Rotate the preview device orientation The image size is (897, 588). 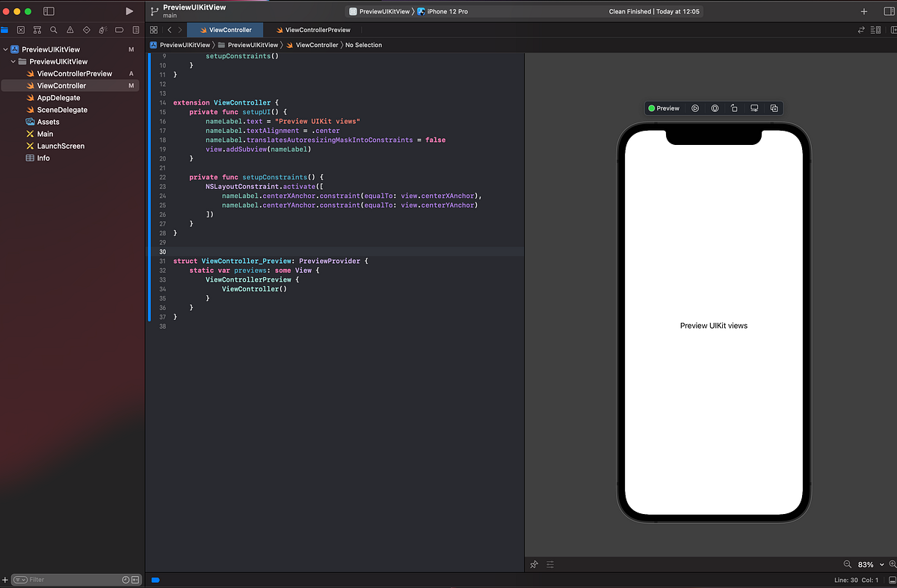point(734,108)
